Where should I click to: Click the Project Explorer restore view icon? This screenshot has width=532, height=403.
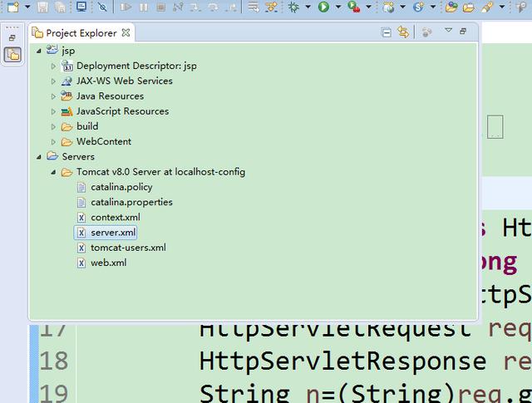tap(463, 32)
